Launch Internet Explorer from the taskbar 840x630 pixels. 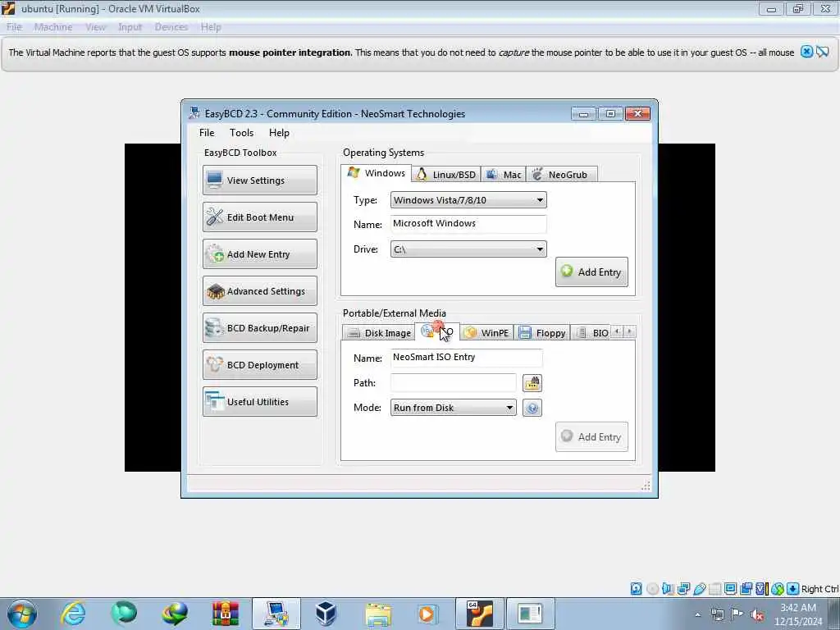[x=73, y=614]
